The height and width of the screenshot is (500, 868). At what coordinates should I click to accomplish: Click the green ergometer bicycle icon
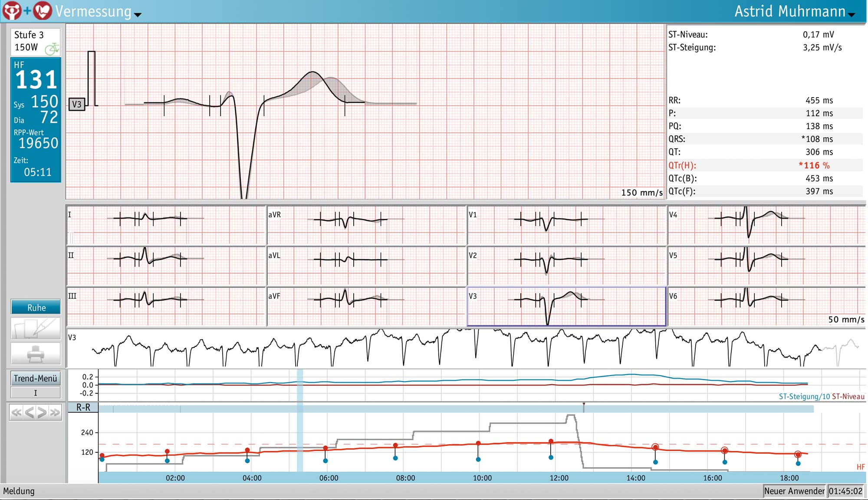[x=52, y=48]
